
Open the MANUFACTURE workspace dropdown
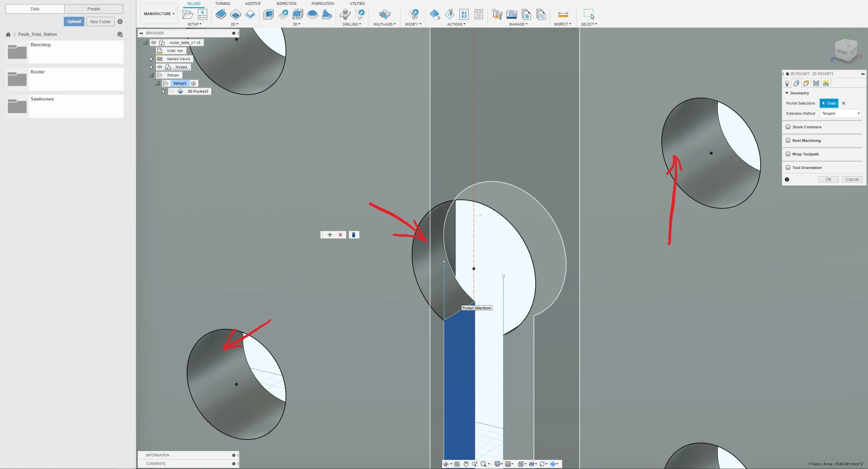point(159,14)
